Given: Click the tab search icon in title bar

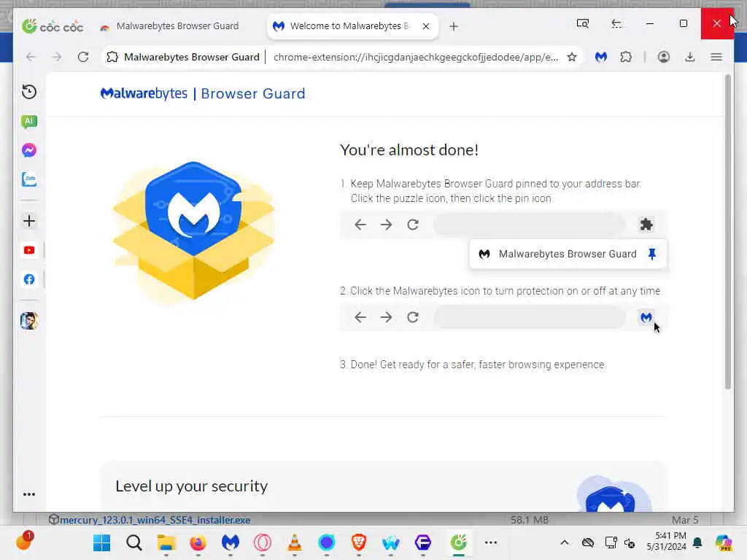Looking at the screenshot, I should click(583, 23).
